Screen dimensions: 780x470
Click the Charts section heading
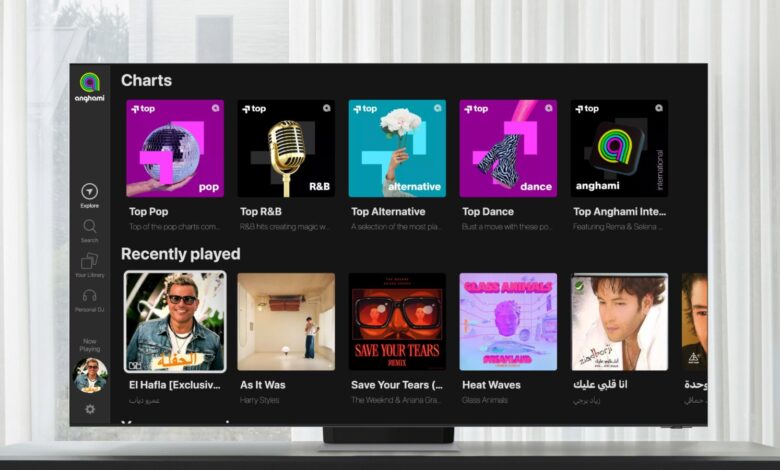pos(146,81)
